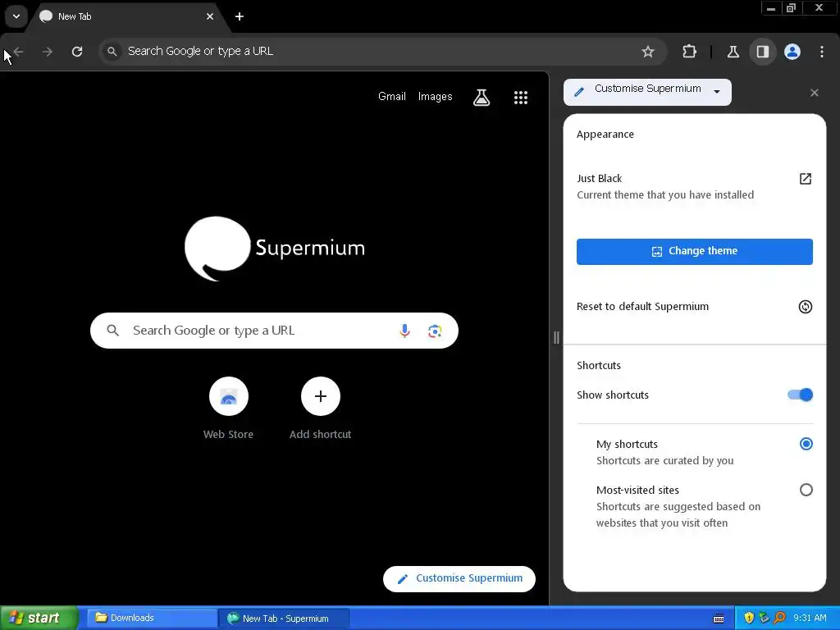Open Gmail link on new tab page
The width and height of the screenshot is (840, 630).
391,97
